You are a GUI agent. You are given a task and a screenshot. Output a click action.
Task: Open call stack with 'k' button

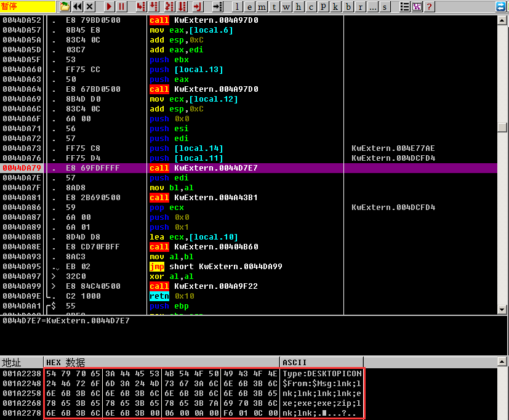click(x=337, y=7)
